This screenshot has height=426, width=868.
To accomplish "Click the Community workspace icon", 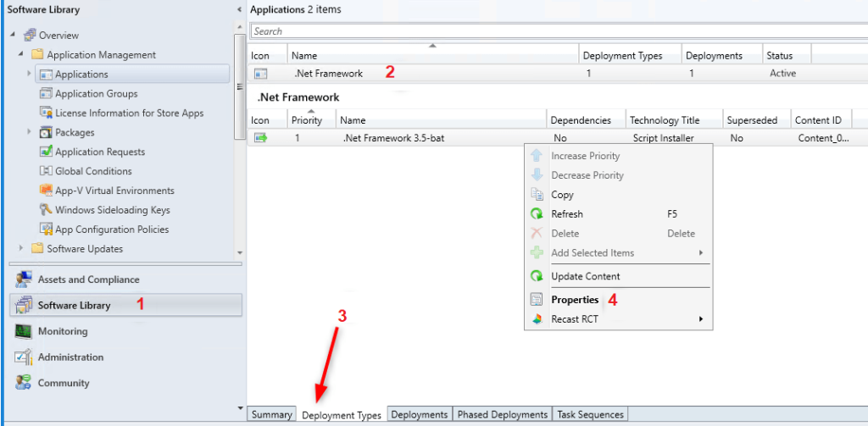I will [x=24, y=383].
